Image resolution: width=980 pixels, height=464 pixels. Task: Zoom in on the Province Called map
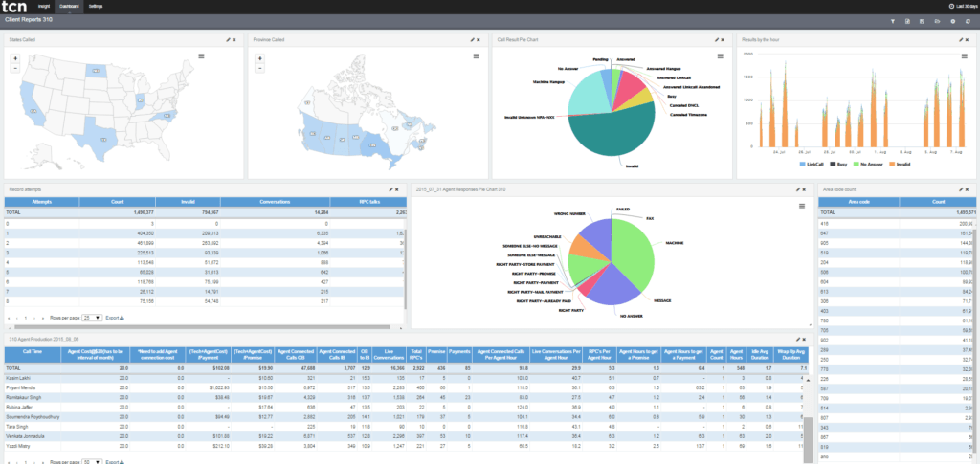coord(260,58)
